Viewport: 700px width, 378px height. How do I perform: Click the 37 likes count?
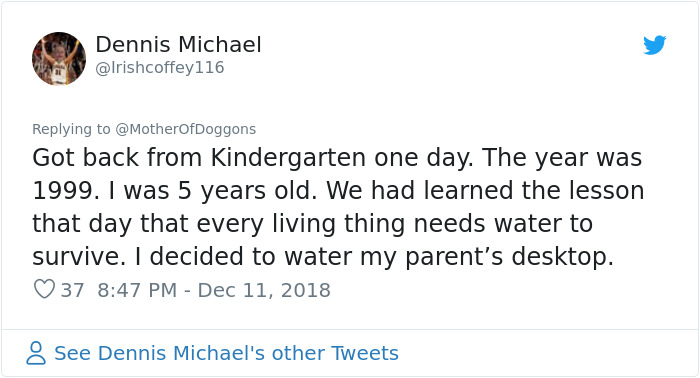click(72, 290)
